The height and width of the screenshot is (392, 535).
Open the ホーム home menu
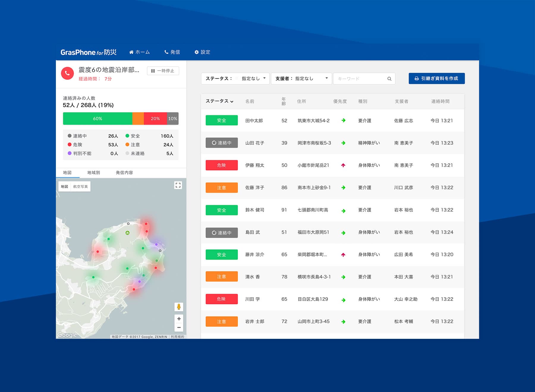139,52
